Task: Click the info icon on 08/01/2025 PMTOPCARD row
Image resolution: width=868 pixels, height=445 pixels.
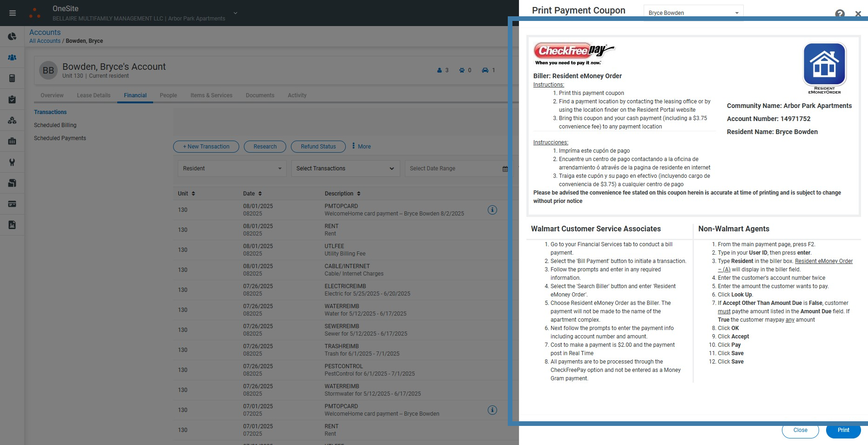Action: point(492,210)
